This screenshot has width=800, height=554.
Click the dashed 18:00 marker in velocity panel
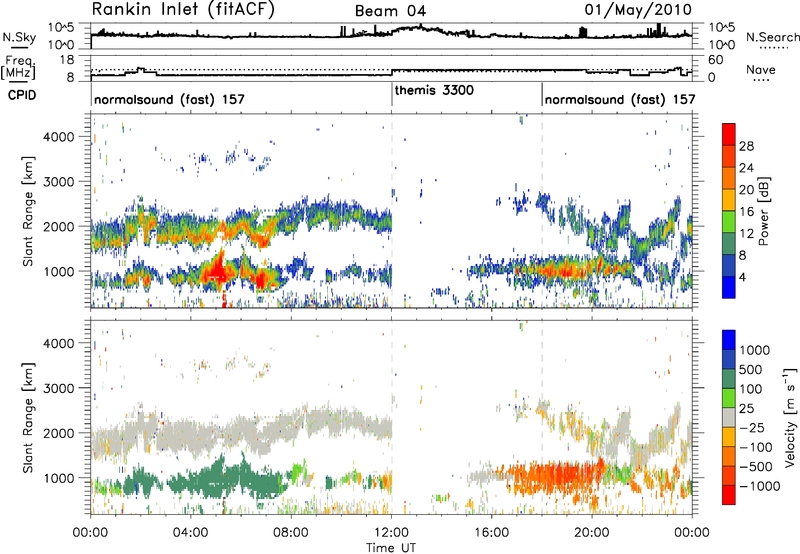click(542, 417)
